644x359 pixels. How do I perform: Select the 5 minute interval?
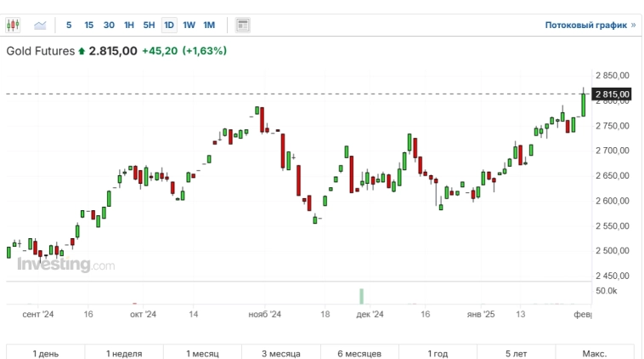(69, 26)
